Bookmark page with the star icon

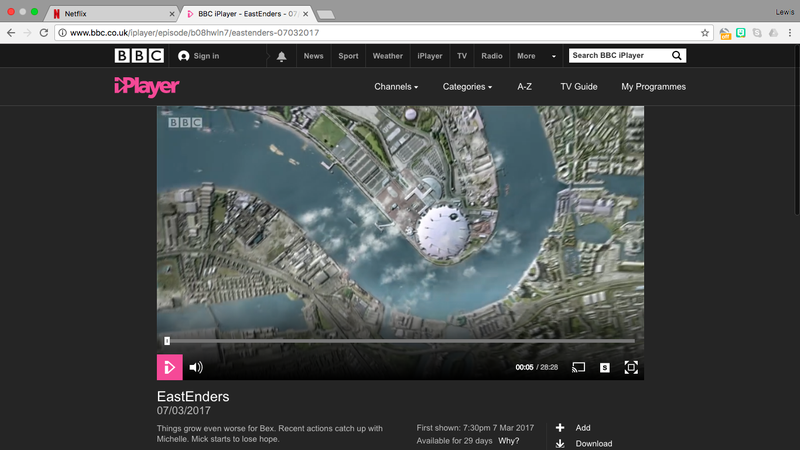pyautogui.click(x=704, y=33)
